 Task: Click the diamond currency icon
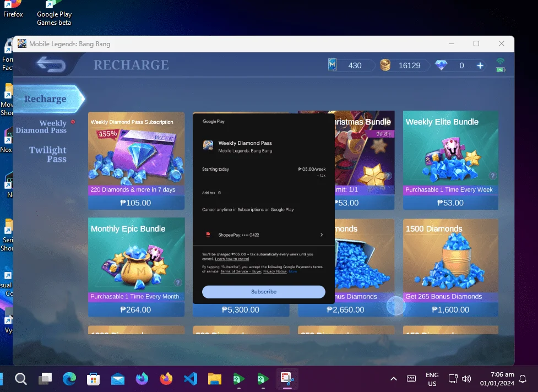[x=441, y=65]
